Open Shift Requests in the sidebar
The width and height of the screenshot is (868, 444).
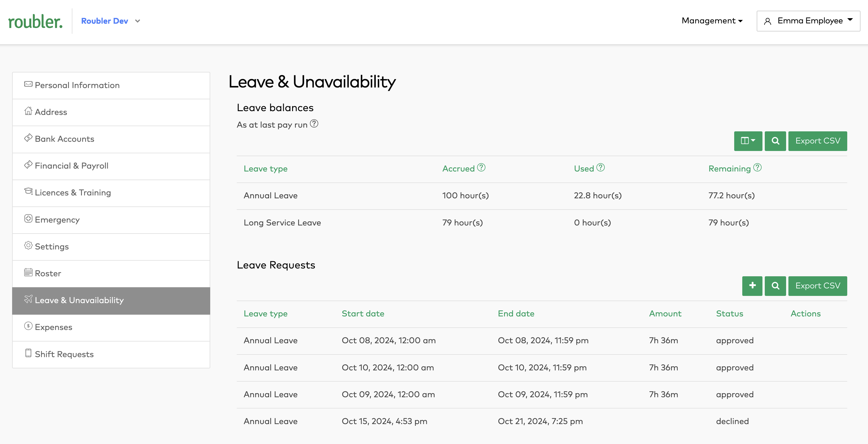(111, 355)
